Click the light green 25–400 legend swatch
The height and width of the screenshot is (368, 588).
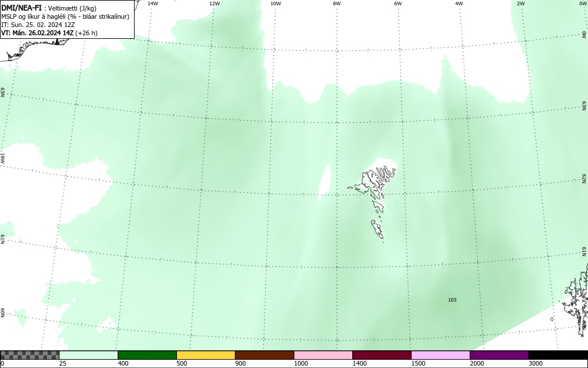tap(89, 355)
